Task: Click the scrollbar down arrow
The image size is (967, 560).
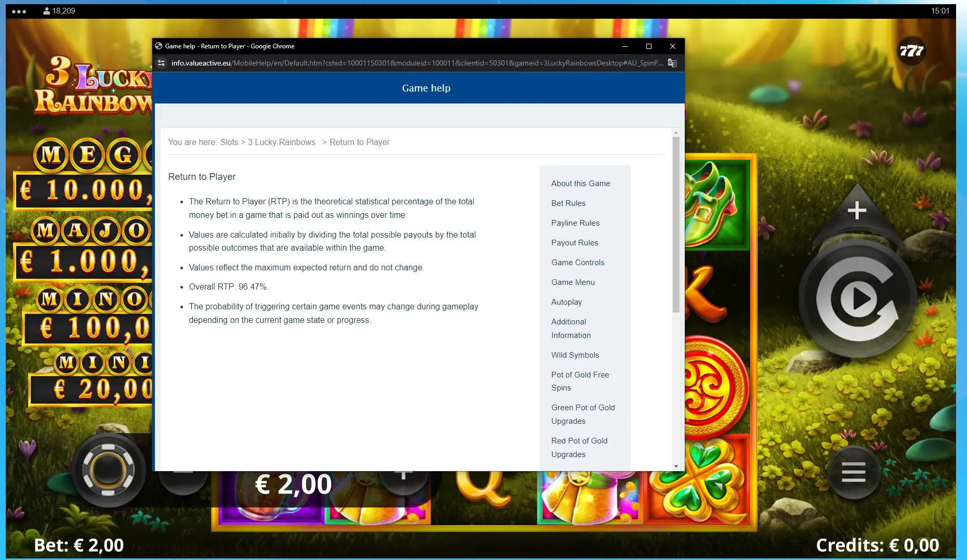Action: 676,466
